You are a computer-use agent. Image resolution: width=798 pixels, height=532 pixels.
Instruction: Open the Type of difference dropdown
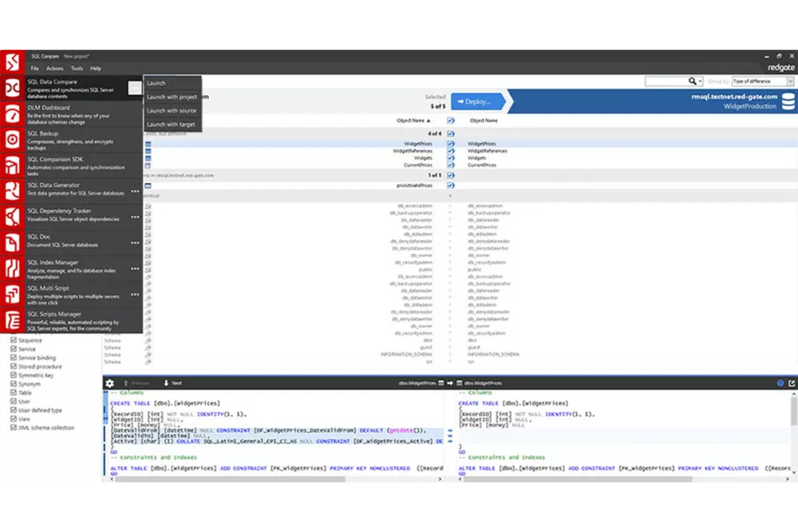(x=761, y=81)
